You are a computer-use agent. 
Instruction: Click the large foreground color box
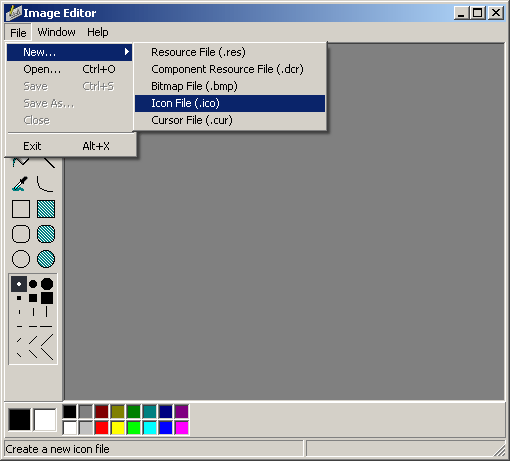[x=19, y=420]
